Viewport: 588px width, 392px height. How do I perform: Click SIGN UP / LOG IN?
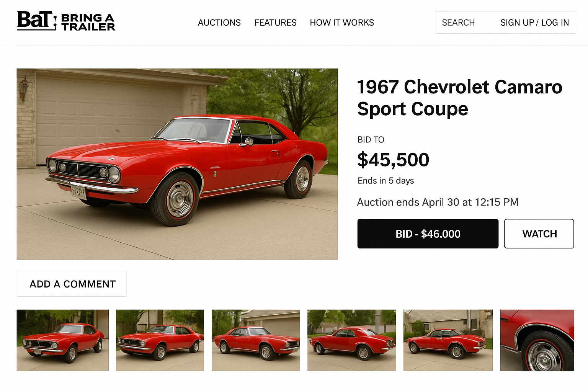click(534, 23)
